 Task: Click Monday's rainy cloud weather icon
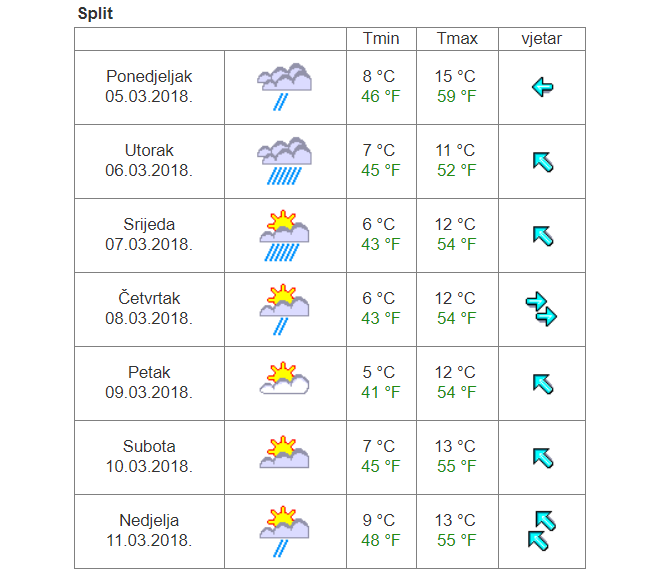(284, 86)
